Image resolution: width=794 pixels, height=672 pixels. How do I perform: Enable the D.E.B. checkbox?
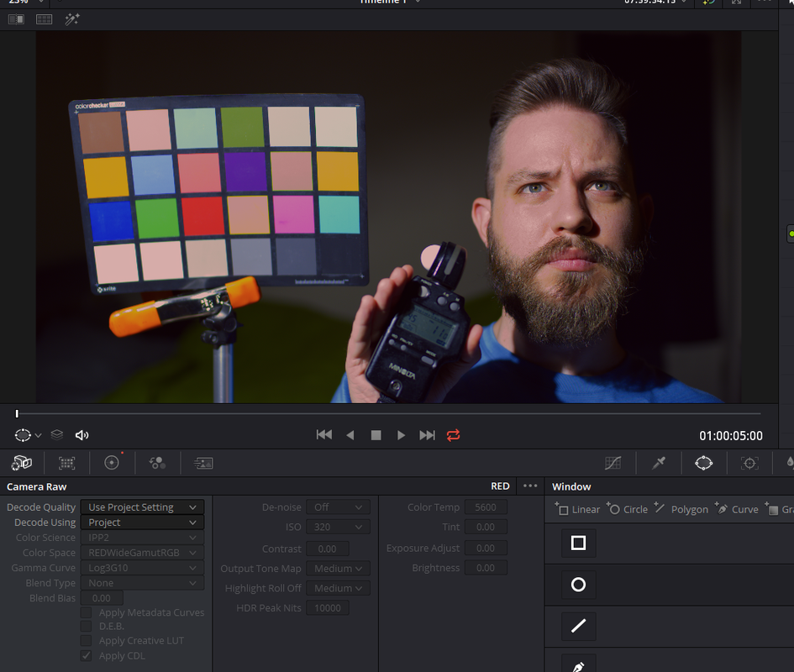pyautogui.click(x=86, y=627)
